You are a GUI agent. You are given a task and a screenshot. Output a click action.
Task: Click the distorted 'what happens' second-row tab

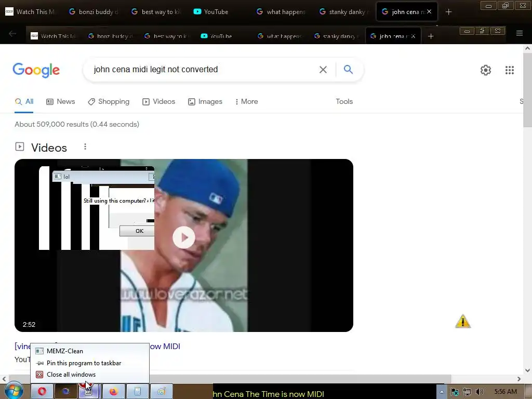(x=280, y=36)
